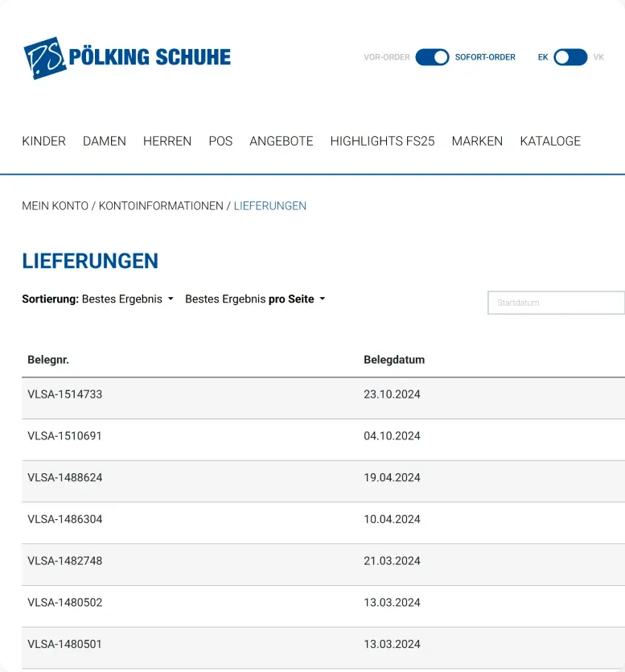Screen dimensions: 625x672
Task: Click the Startdatum date input field
Action: 556,303
